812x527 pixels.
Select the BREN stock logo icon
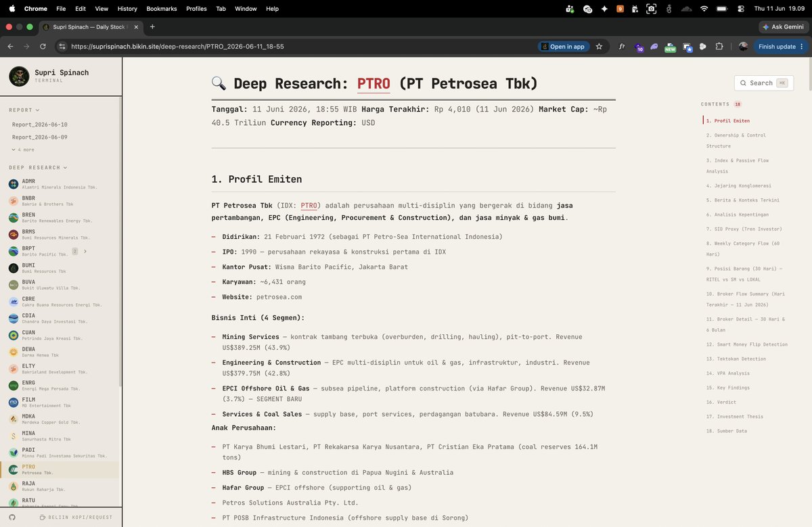pyautogui.click(x=14, y=217)
